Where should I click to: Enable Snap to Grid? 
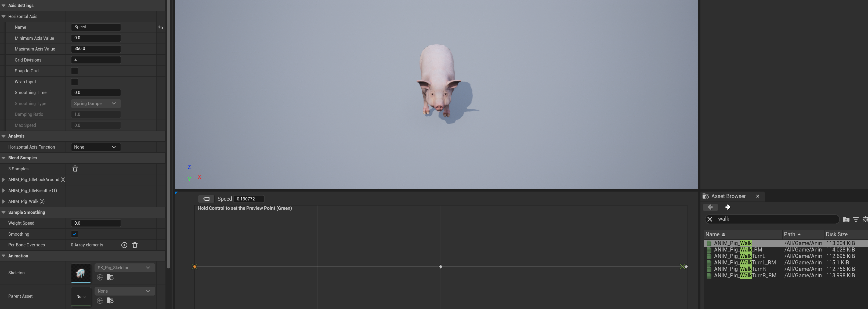click(74, 71)
